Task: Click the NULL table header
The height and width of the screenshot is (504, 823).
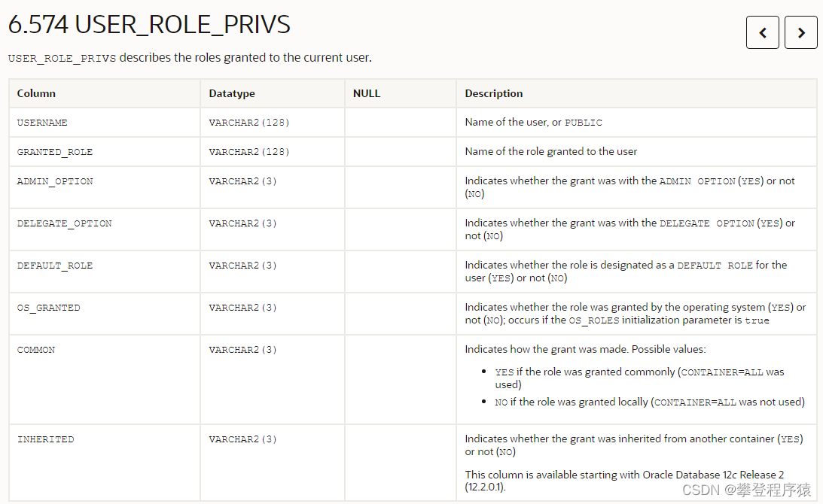Action: pos(367,93)
